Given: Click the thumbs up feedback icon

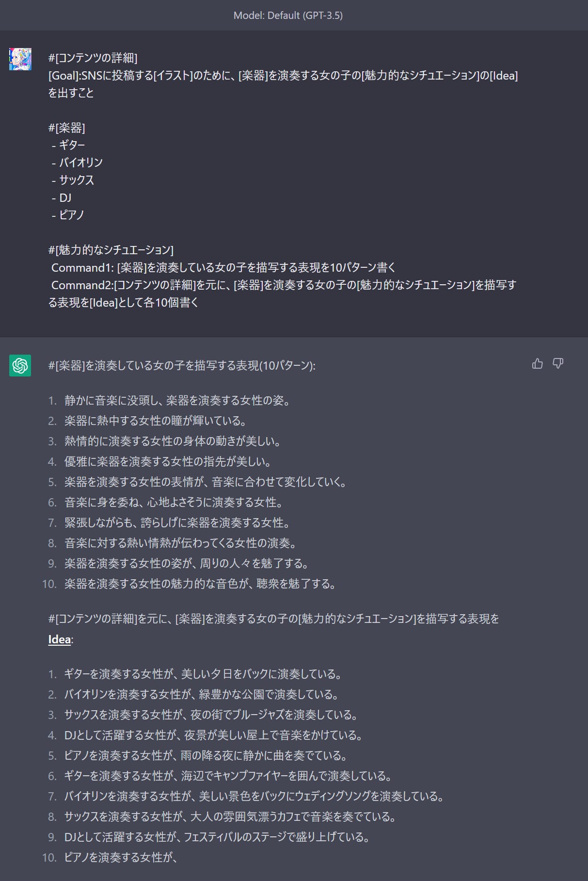Looking at the screenshot, I should 537,363.
